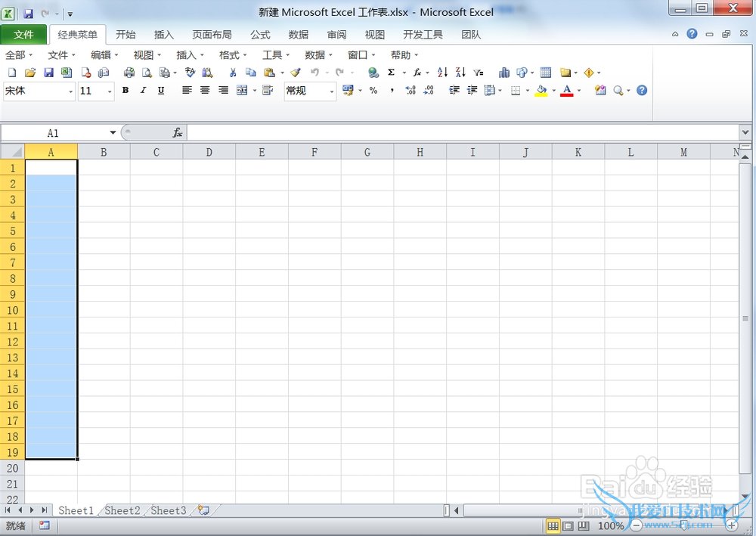756x536 pixels.
Task: Click the insert function fx button in formula bar
Action: pyautogui.click(x=178, y=132)
